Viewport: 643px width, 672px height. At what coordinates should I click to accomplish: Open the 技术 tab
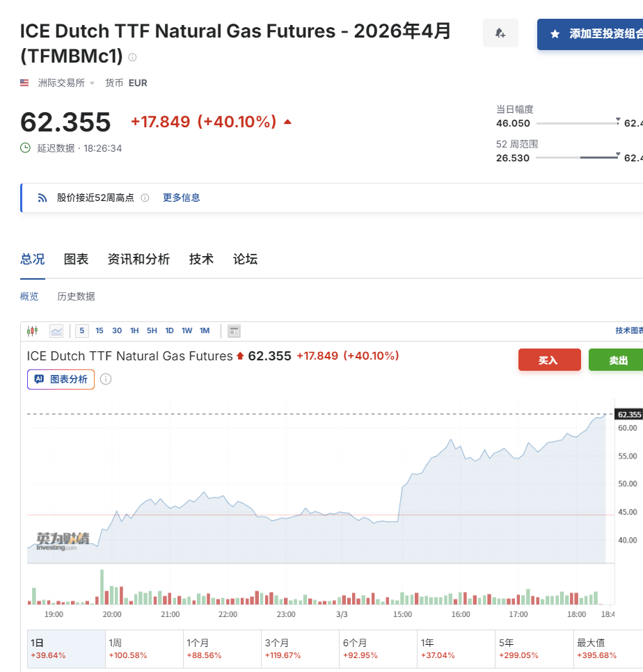click(201, 259)
